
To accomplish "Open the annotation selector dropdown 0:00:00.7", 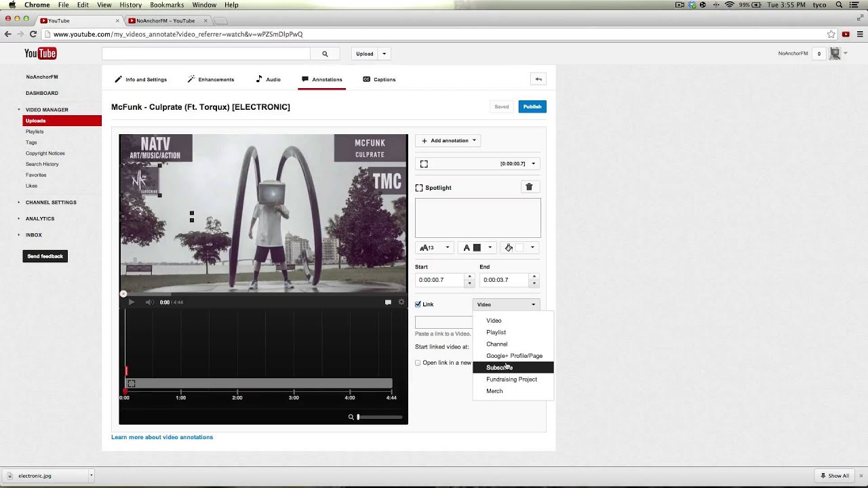I will 478,163.
